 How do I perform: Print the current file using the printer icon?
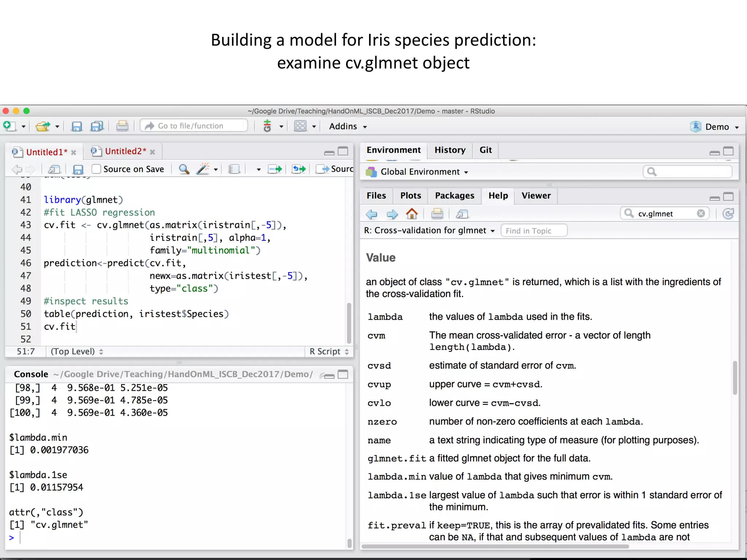(x=122, y=126)
